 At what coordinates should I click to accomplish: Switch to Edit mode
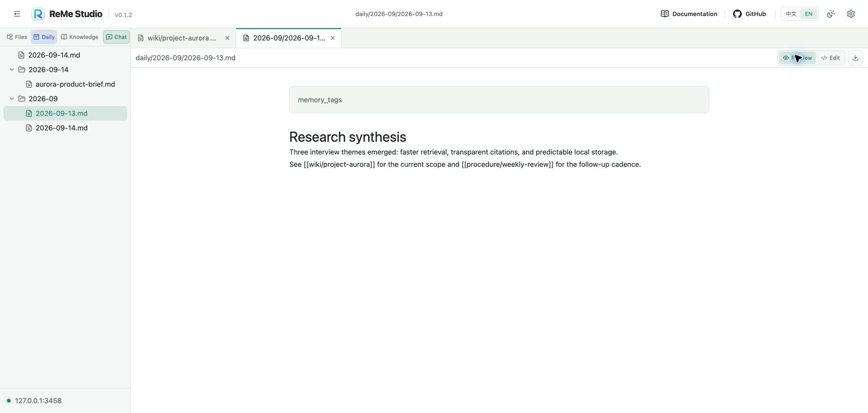830,58
